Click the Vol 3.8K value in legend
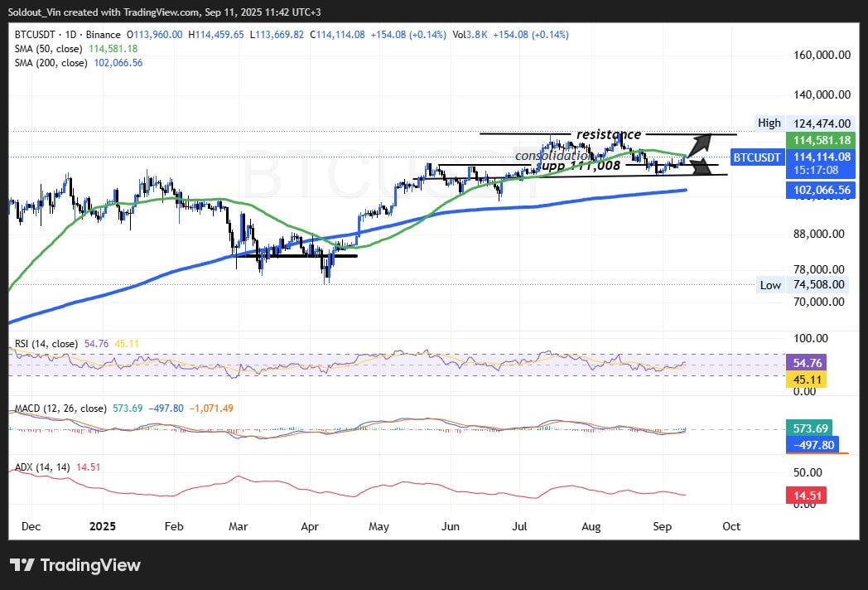Viewport: 868px width, 590px height. coord(470,34)
